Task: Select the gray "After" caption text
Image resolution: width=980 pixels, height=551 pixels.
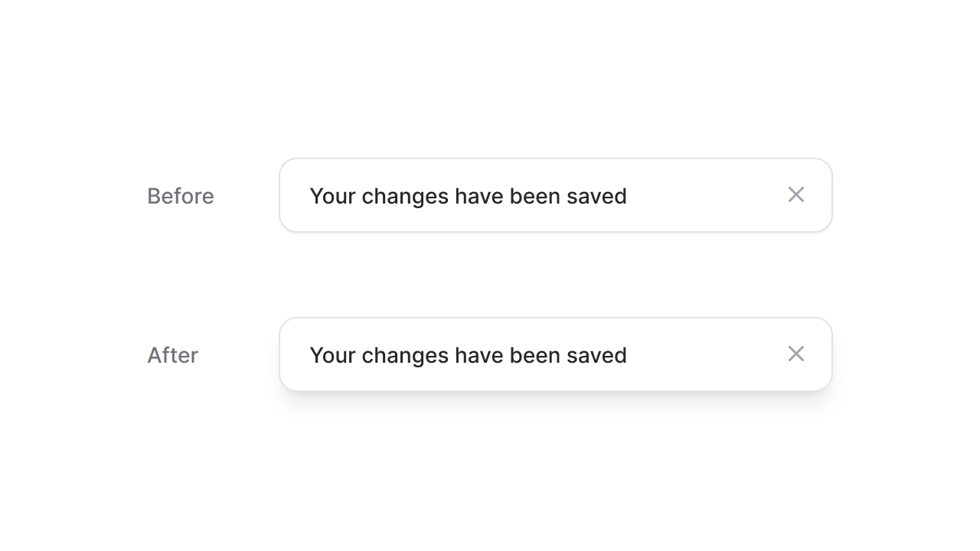Action: point(173,355)
